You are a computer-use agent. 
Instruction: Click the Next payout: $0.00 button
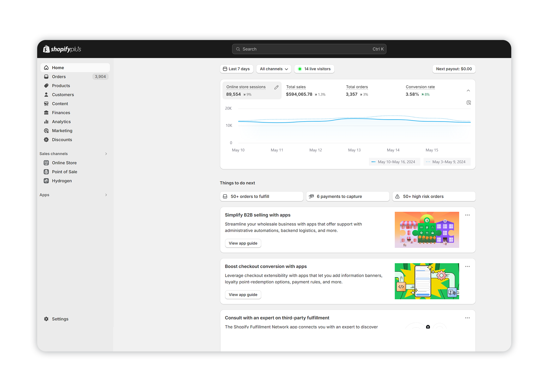[453, 69]
